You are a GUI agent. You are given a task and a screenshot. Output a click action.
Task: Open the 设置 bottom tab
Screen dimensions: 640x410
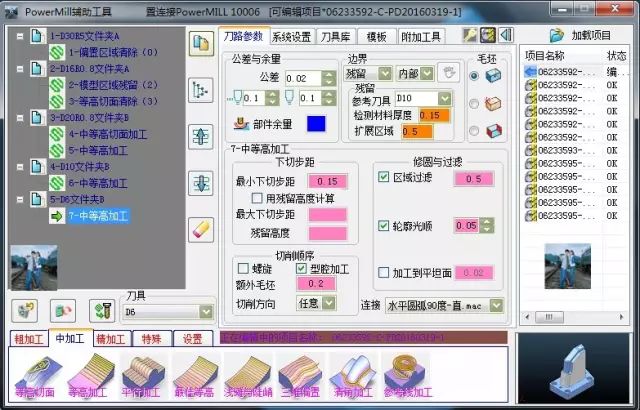193,339
